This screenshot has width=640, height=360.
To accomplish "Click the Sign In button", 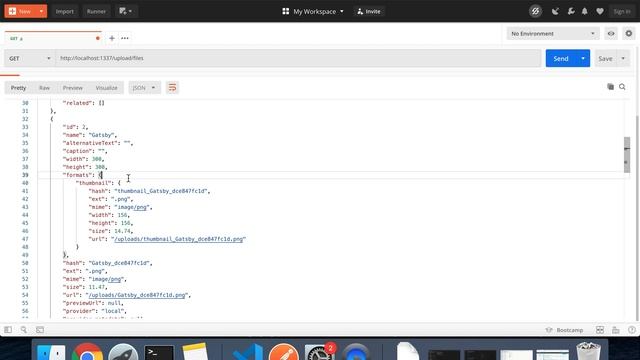I will (x=622, y=11).
